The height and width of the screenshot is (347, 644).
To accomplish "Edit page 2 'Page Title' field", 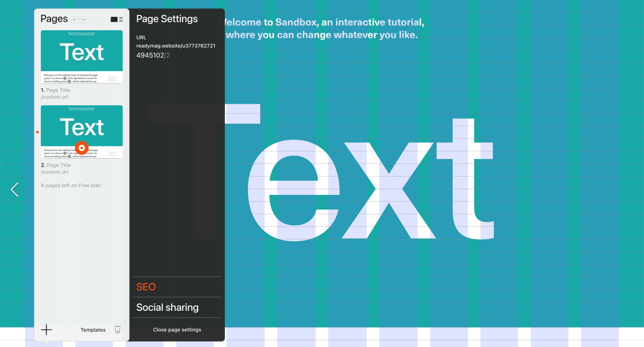I will click(x=59, y=165).
